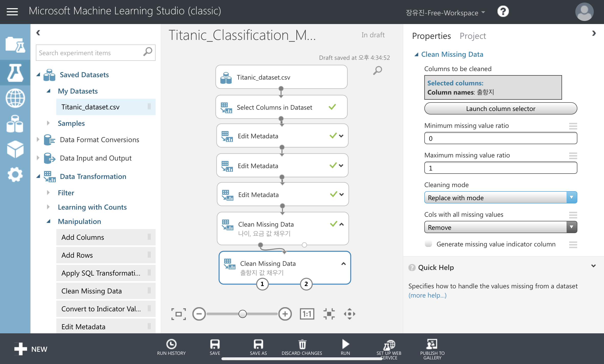Collapse the module palette with left chevron

[x=38, y=32]
